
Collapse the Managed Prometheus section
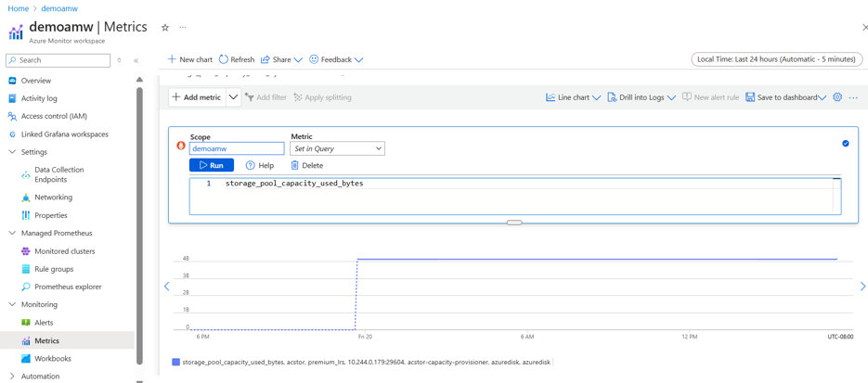pos(12,234)
